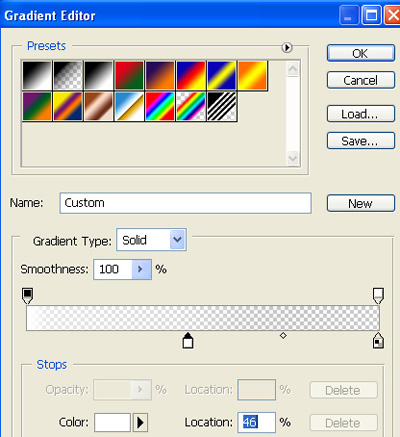Choose the transparent diagonal stripes preset
Image resolution: width=400 pixels, height=437 pixels.
coord(222,106)
